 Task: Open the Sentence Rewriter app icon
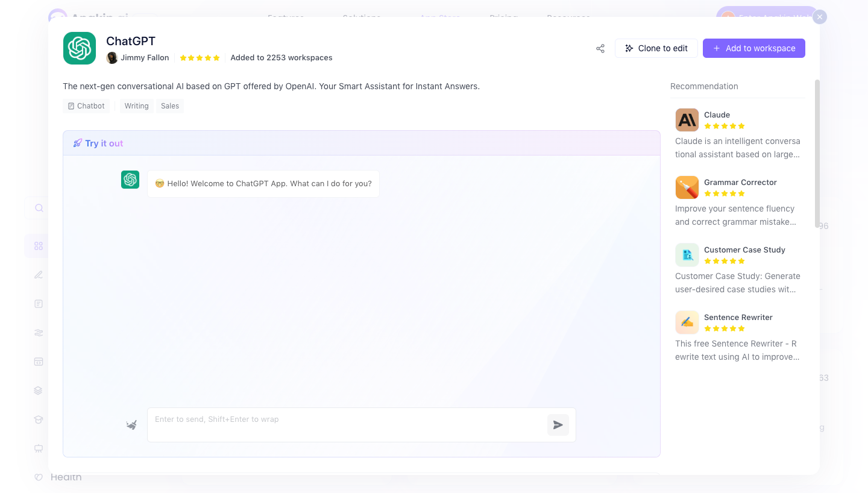[687, 322]
